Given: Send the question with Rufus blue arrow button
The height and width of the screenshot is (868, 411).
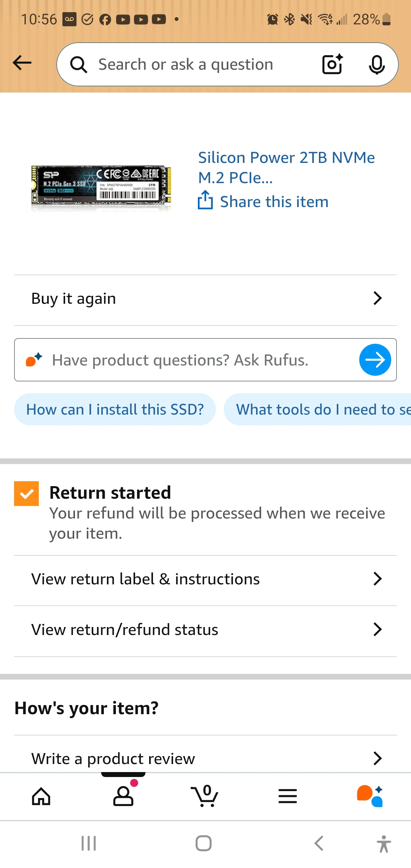Looking at the screenshot, I should click(375, 360).
